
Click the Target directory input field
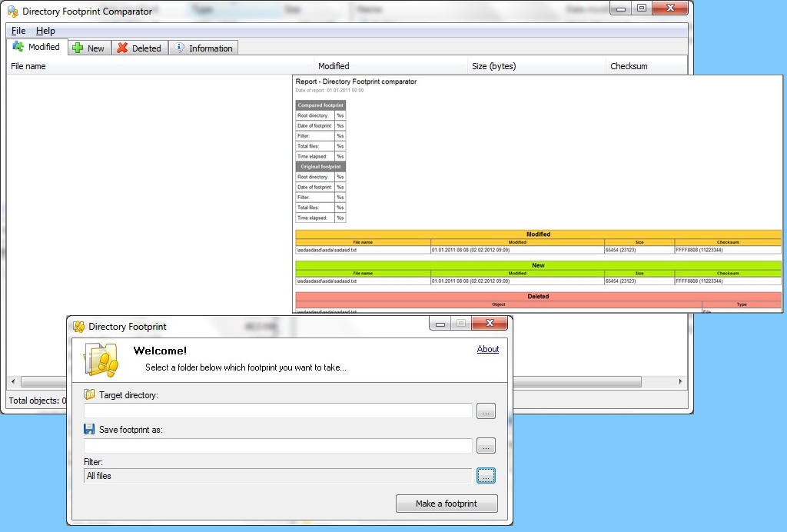click(278, 411)
